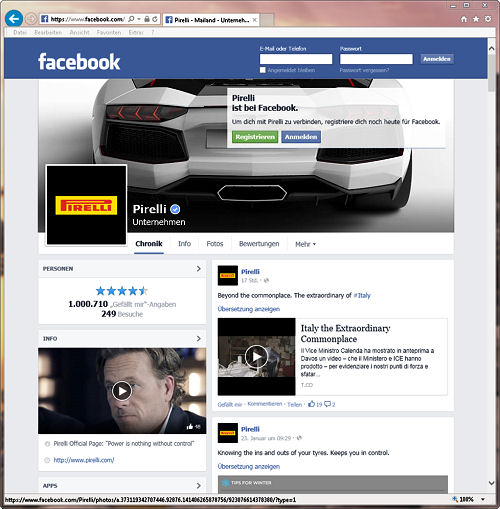The image size is (500, 509).
Task: Click the thumbs-up count icon showing 19
Action: pos(311,404)
